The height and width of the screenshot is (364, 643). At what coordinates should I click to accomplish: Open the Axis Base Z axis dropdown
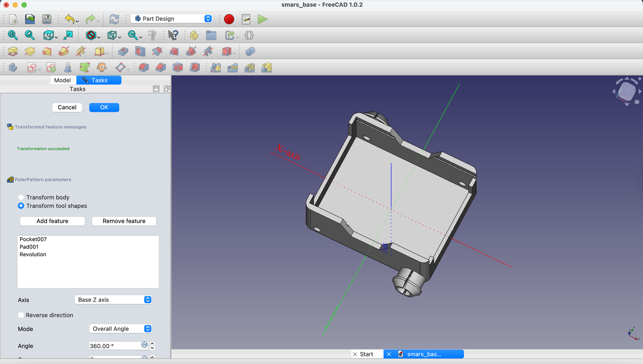113,300
